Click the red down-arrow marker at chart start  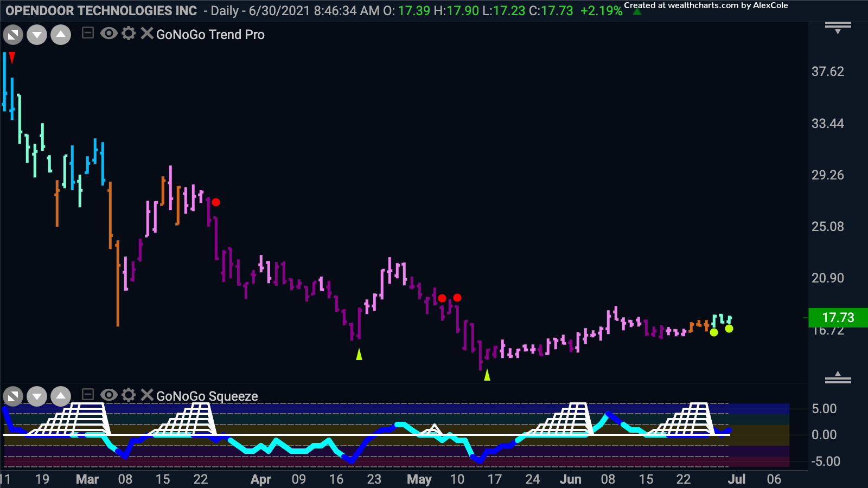[12, 57]
